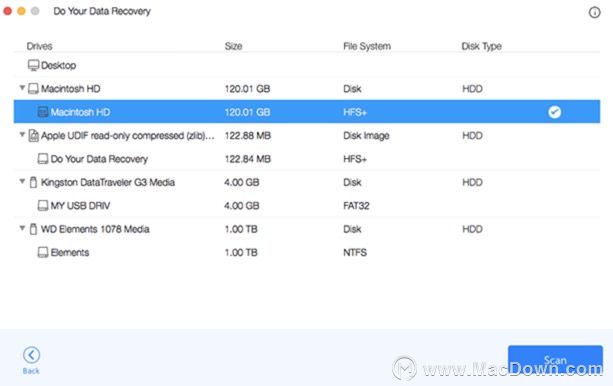Click the Scan button

coord(555,360)
